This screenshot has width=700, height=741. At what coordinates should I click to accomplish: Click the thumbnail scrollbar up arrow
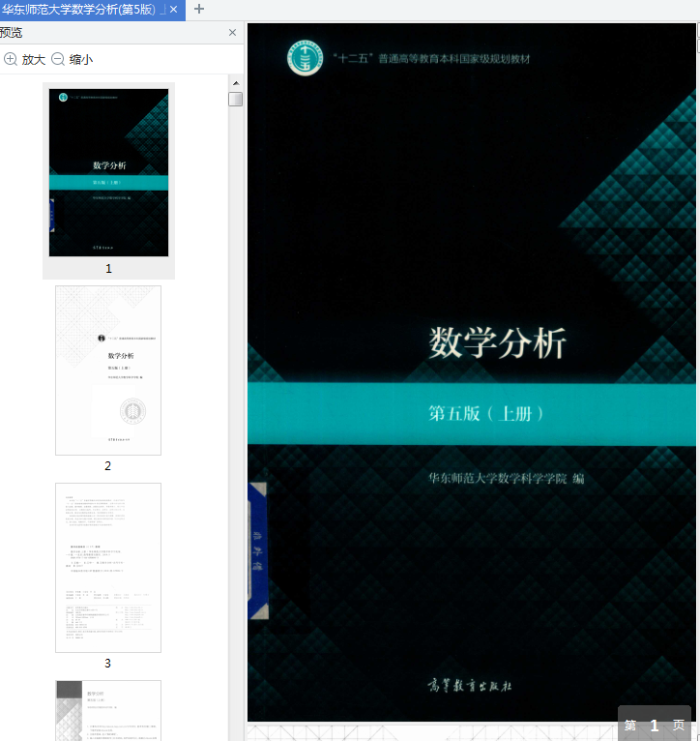coord(236,83)
